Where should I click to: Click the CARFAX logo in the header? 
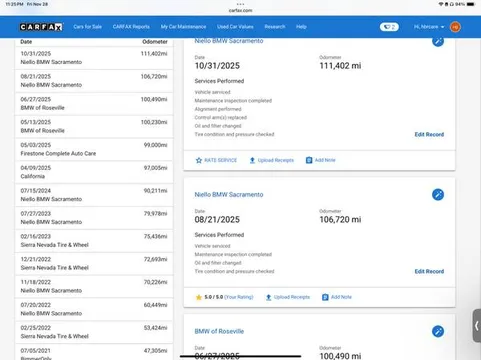pos(41,27)
